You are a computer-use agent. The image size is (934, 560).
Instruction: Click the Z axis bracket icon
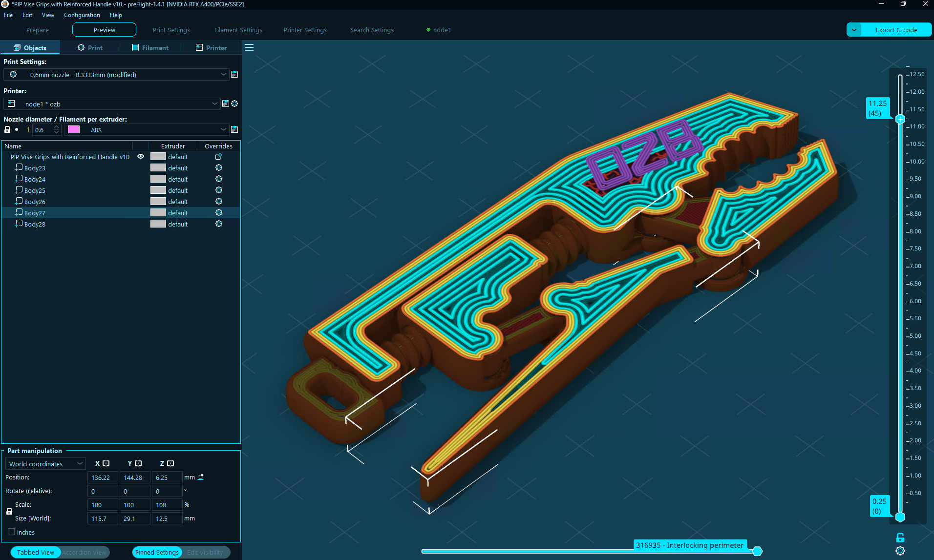click(x=170, y=463)
